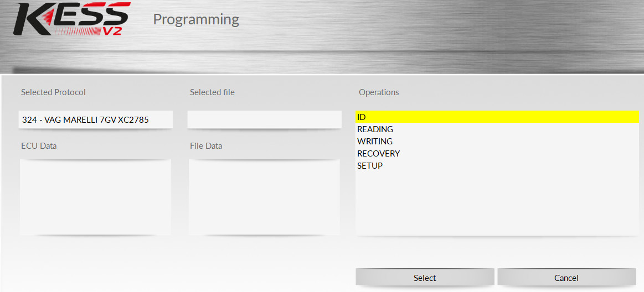Click the Selected file label
The height and width of the screenshot is (292, 644).
coord(212,92)
